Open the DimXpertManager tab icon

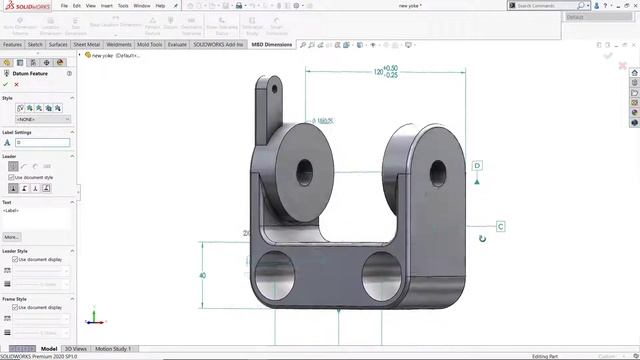pyautogui.click(x=47, y=62)
